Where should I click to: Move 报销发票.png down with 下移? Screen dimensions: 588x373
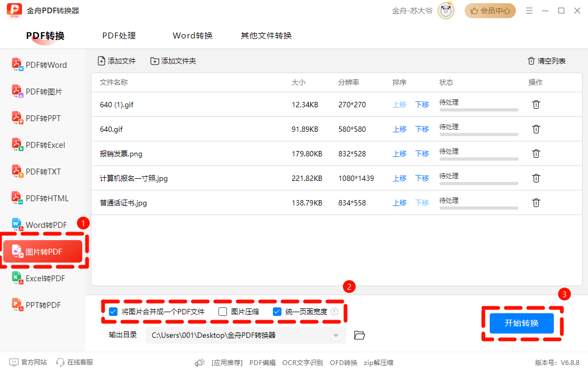422,154
